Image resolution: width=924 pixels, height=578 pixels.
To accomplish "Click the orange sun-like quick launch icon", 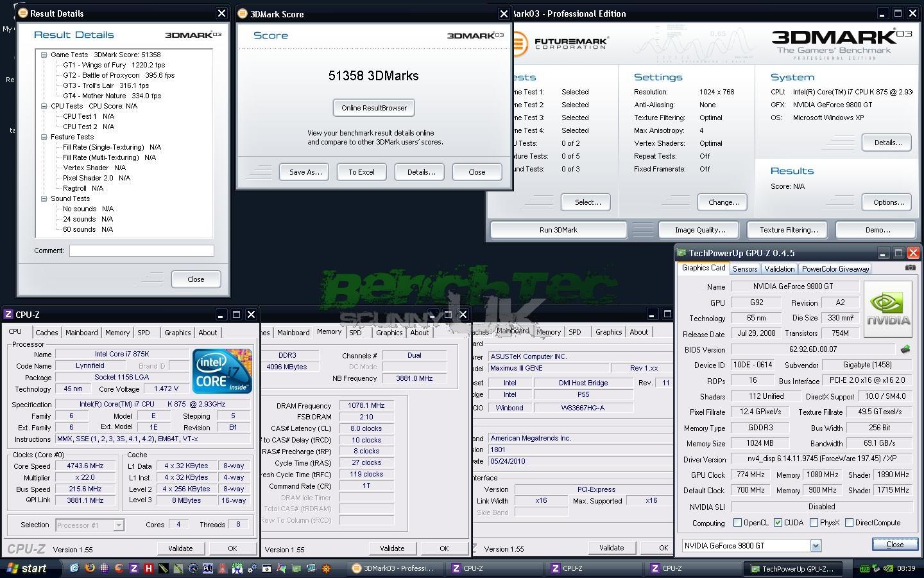I will point(326,568).
